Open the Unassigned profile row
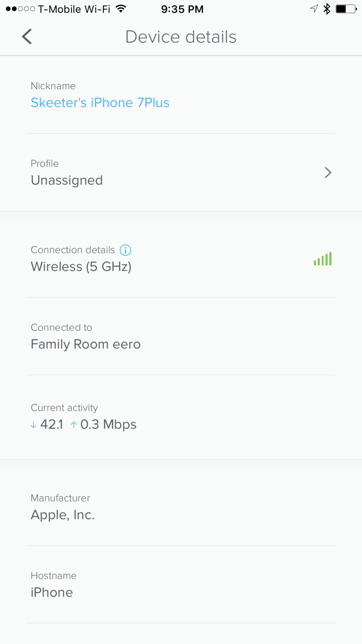 pos(181,172)
